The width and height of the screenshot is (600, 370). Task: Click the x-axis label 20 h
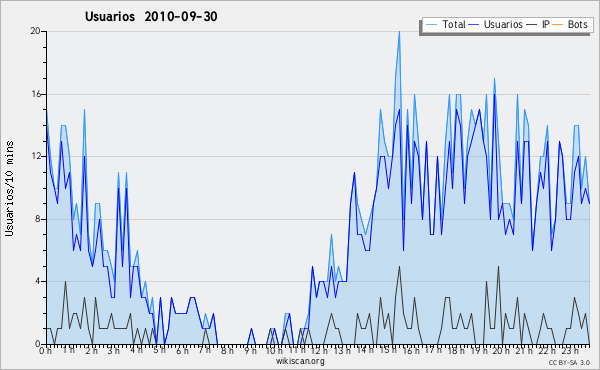pyautogui.click(x=501, y=350)
